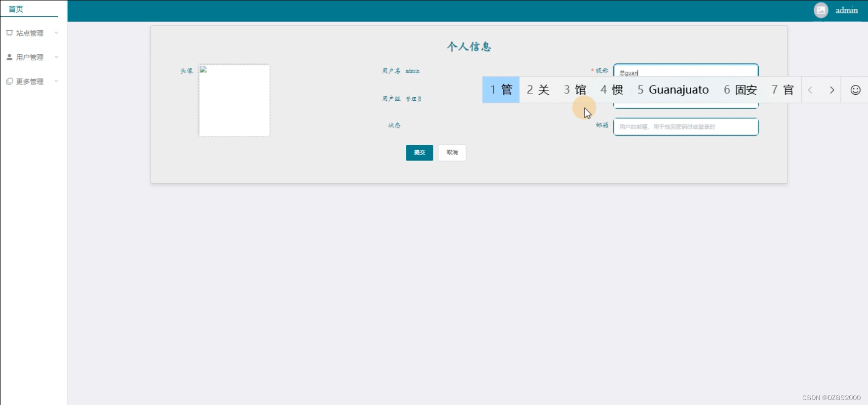
Task: Click the 站点管理 screen icon in sidebar
Action: pos(9,33)
